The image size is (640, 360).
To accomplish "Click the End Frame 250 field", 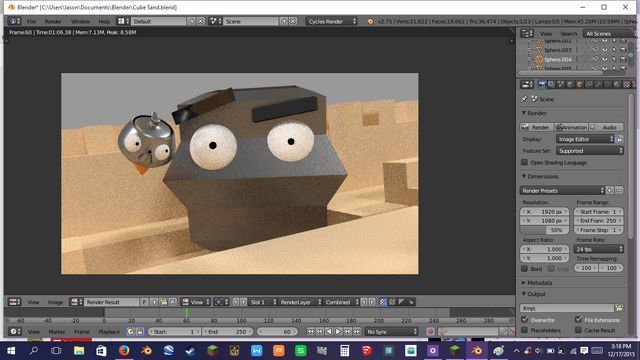I will pos(599,221).
